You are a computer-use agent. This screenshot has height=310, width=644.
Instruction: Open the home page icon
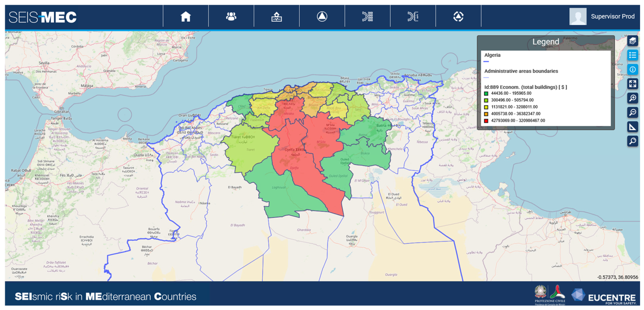[185, 17]
